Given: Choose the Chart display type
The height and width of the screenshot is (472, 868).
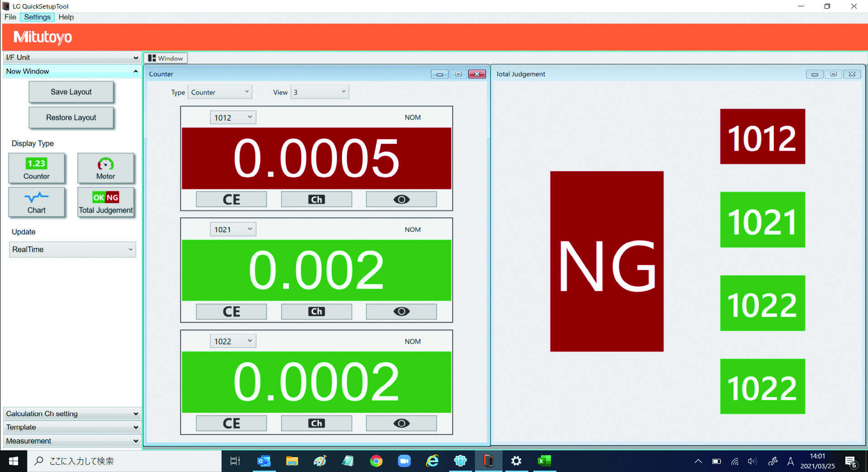Looking at the screenshot, I should 37,202.
